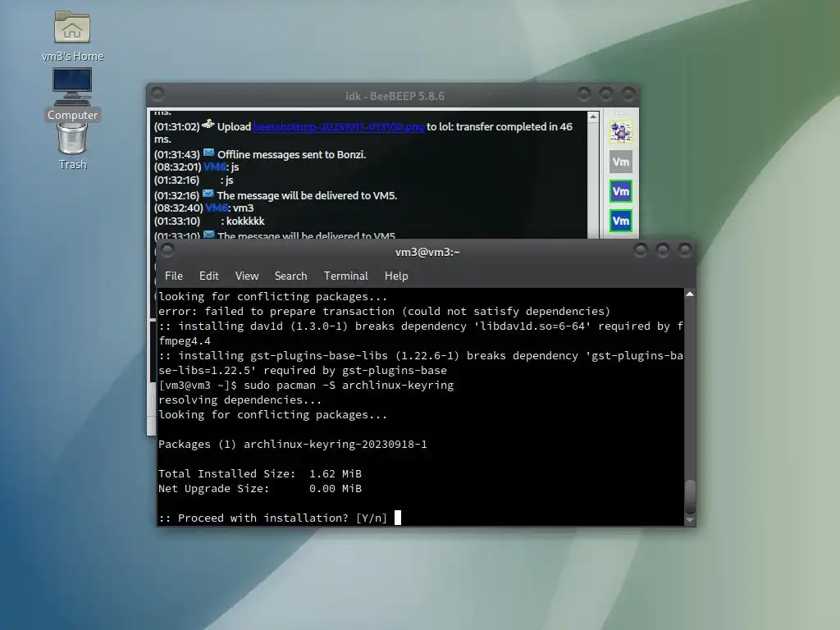Click the envelope icon at 01:32:16 delivered message
Viewport: 840px width, 630px height.
click(x=208, y=194)
